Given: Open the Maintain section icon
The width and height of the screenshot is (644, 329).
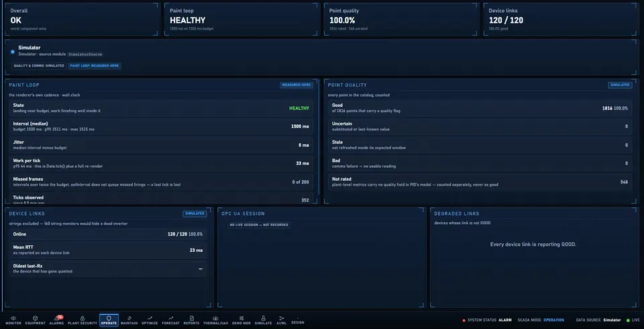Looking at the screenshot, I should tap(129, 320).
